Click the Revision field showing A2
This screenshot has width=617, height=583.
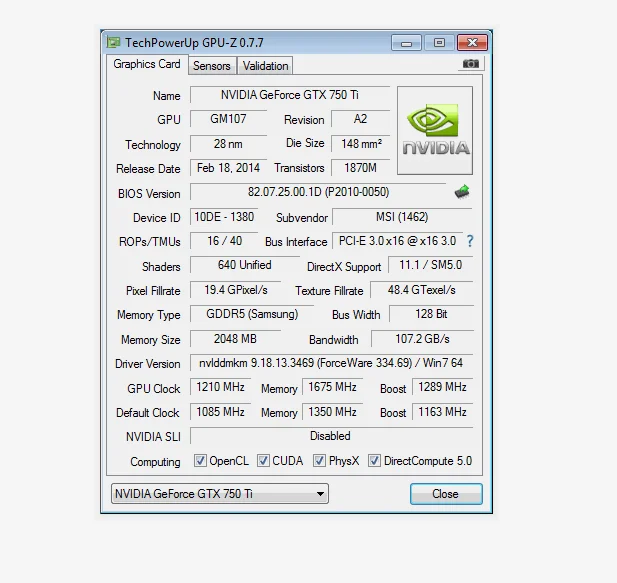point(360,119)
